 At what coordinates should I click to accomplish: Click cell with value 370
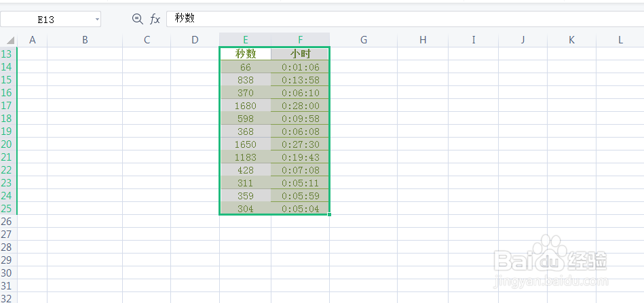[246, 93]
